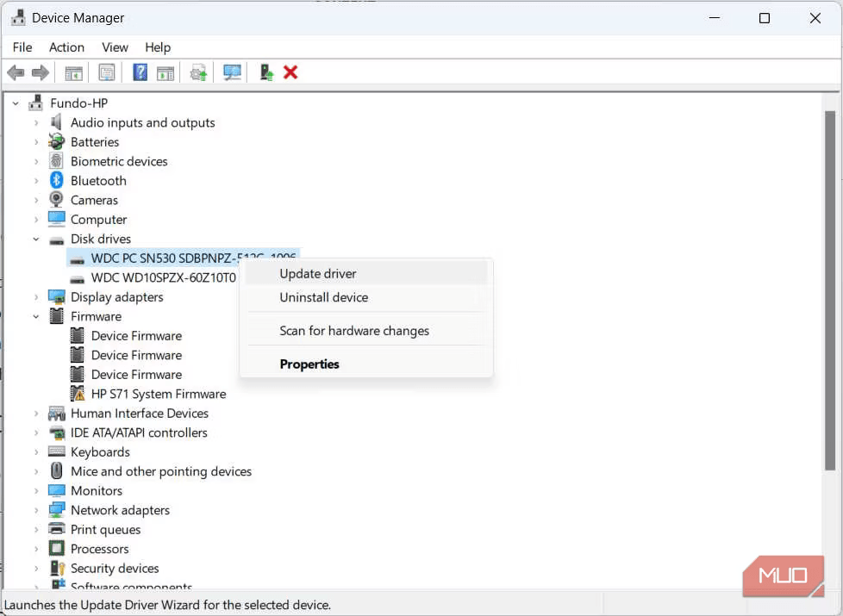Open the Properties toolbar icon
The image size is (843, 616).
coord(106,72)
